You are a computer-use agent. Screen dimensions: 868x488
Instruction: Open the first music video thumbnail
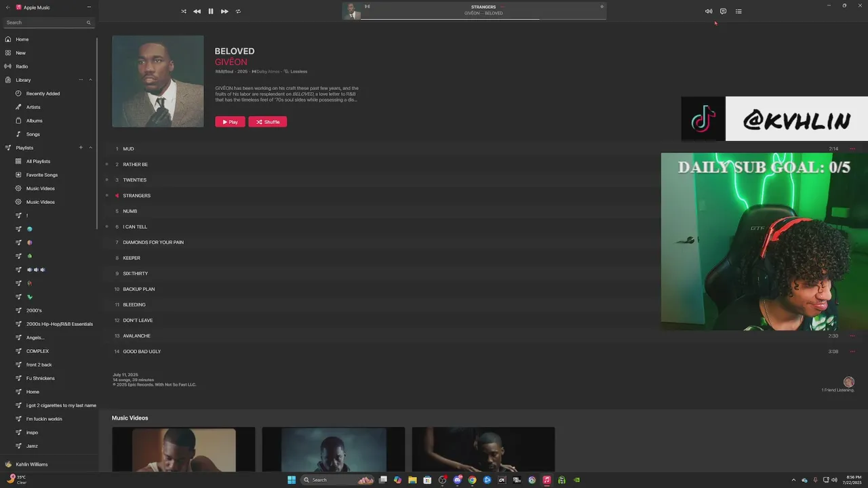(x=184, y=449)
